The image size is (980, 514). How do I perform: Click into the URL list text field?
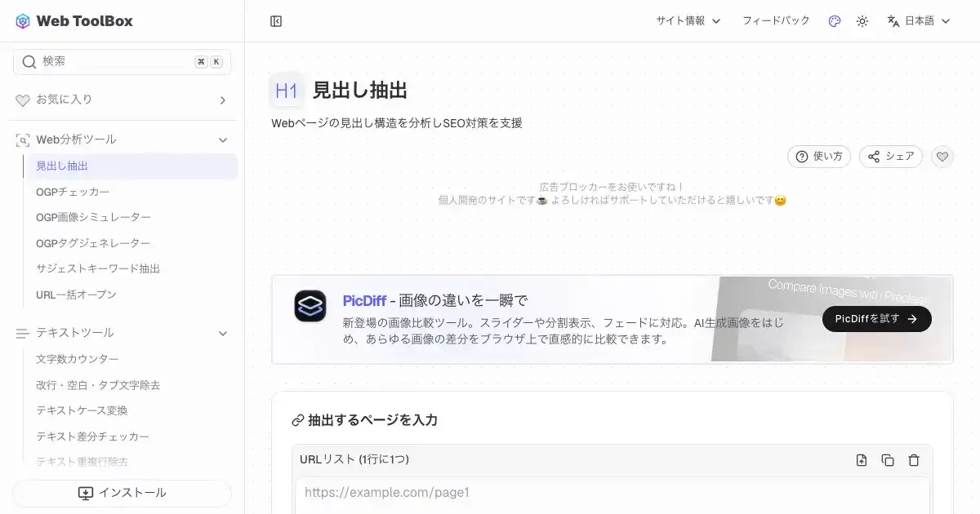point(612,494)
